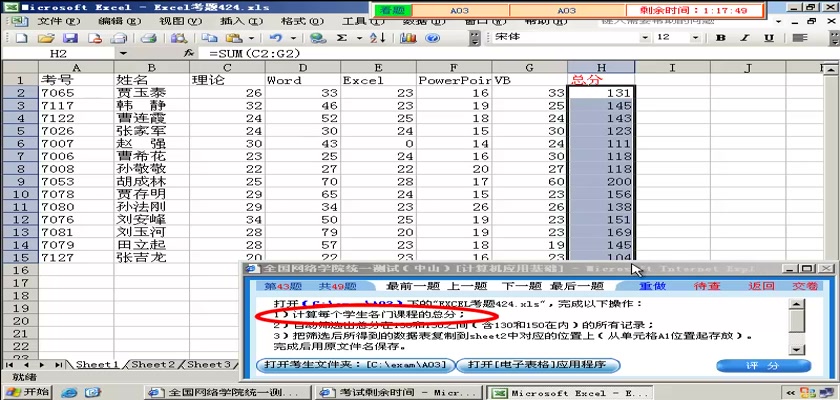Click the Sort Ascending icon
The height and width of the screenshot is (400, 840).
pos(378,38)
